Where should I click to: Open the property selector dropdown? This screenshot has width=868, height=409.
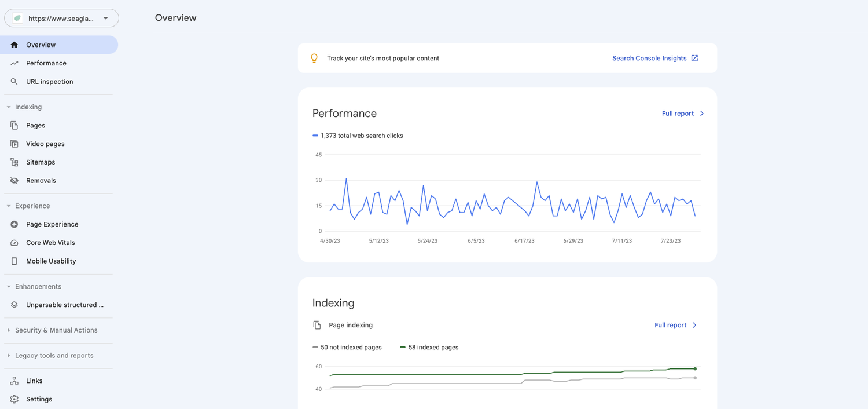105,18
